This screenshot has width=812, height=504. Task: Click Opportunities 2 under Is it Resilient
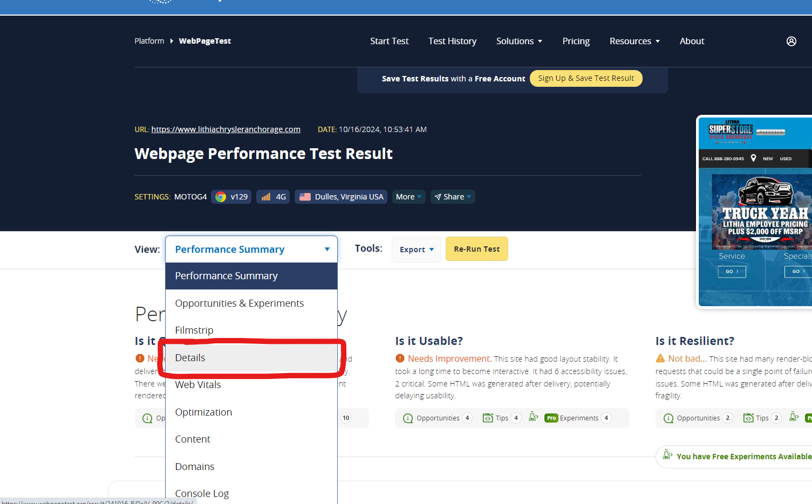(x=698, y=418)
